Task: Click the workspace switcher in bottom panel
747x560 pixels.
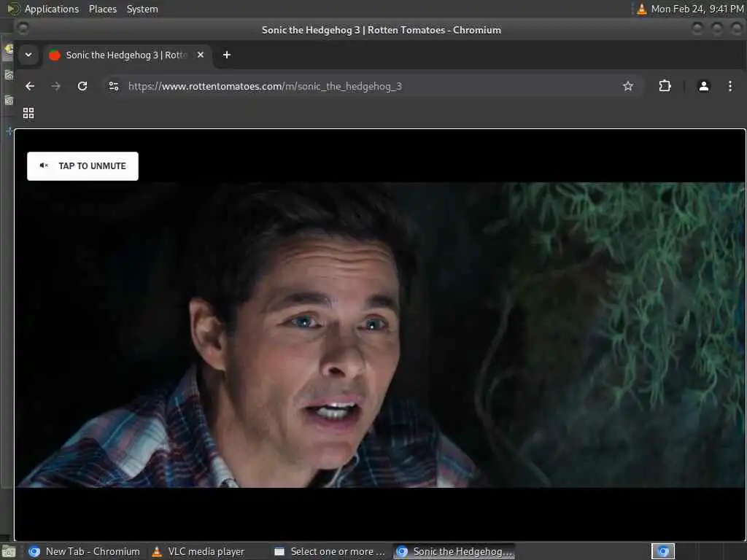Action: pos(662,551)
